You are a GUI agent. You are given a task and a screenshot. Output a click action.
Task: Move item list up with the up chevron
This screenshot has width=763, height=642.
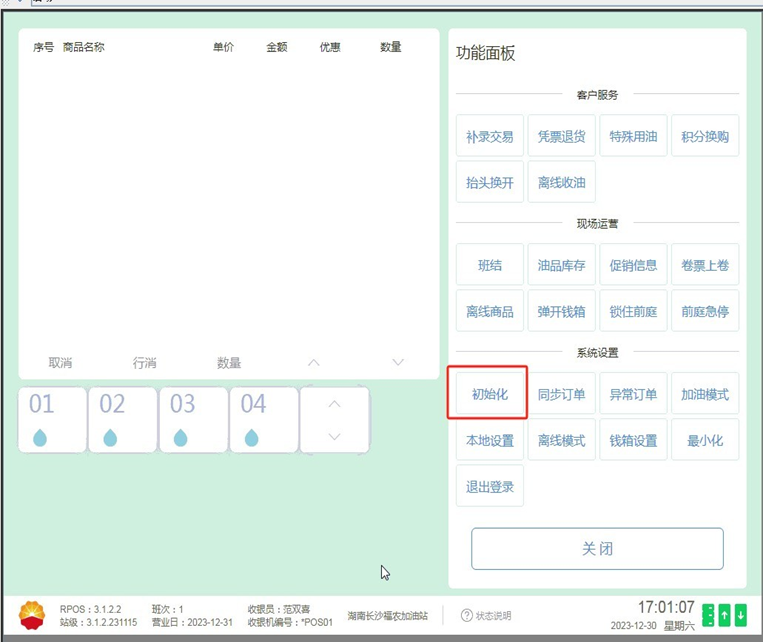tap(314, 362)
